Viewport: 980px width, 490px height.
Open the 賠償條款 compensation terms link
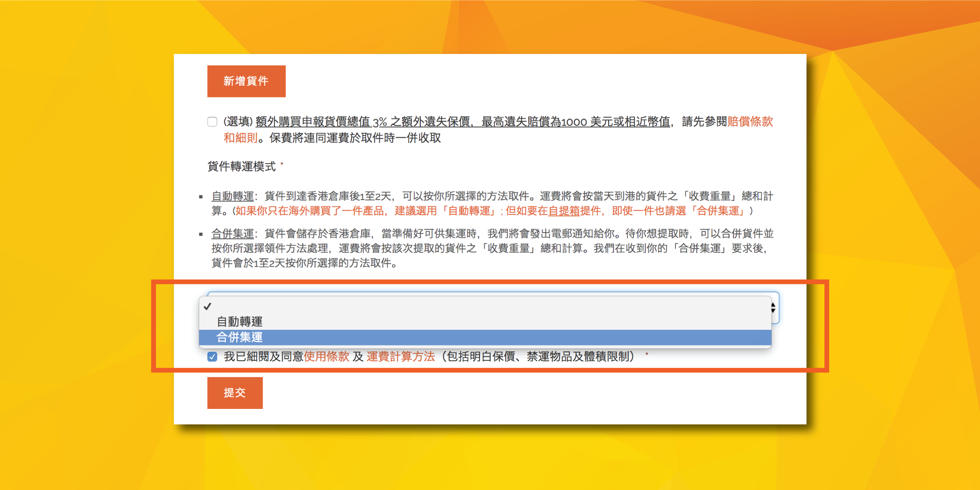pyautogui.click(x=750, y=121)
